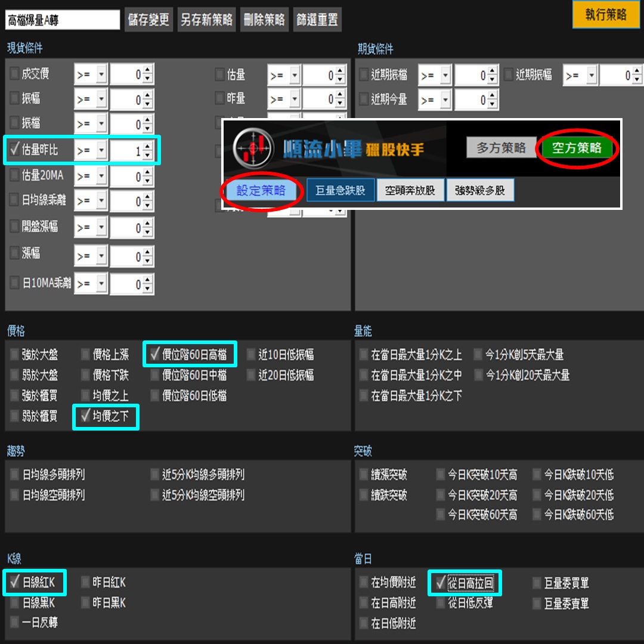Click the 順流小畢 candlestick logo icon

(x=253, y=148)
